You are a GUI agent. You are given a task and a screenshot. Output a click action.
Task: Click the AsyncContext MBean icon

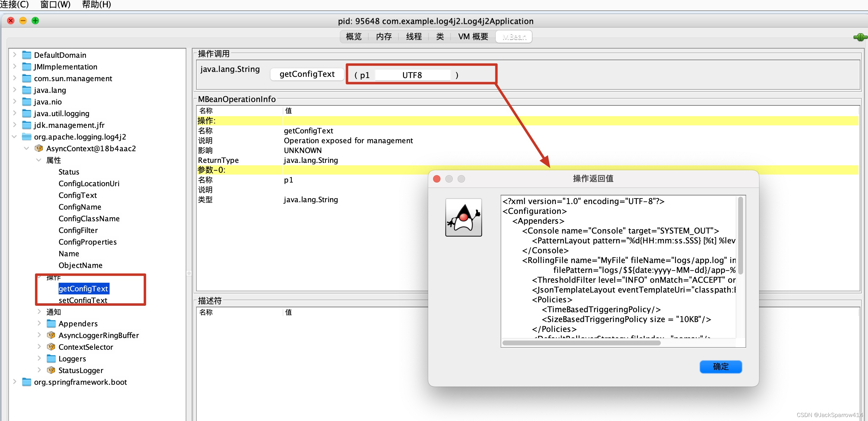coord(39,148)
